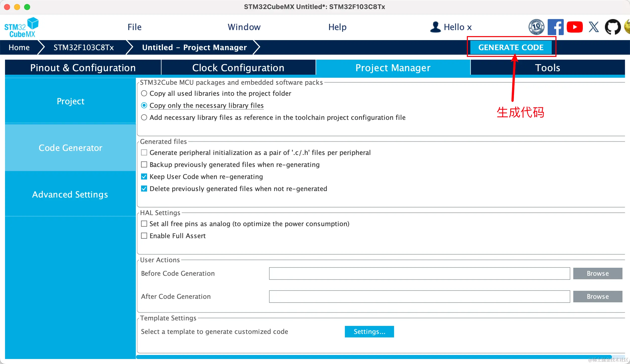Click the horizontal scrollbar at bottom
Screen dimensions: 630x364
tap(374, 357)
